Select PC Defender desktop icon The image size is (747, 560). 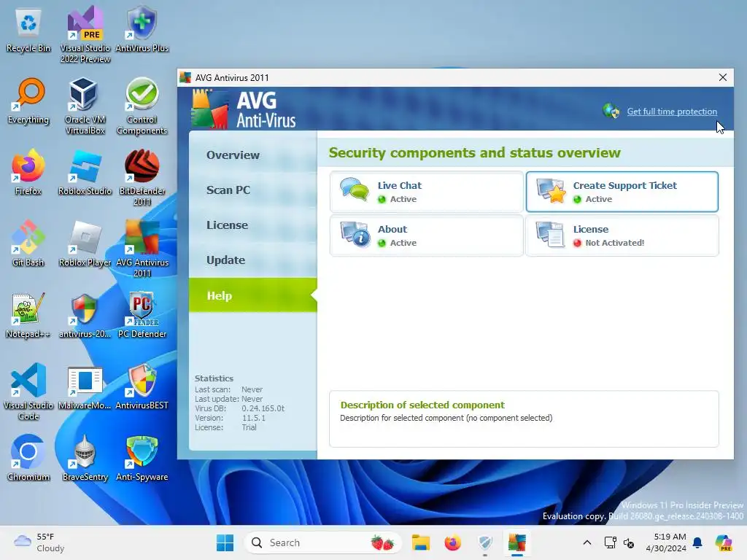click(142, 315)
